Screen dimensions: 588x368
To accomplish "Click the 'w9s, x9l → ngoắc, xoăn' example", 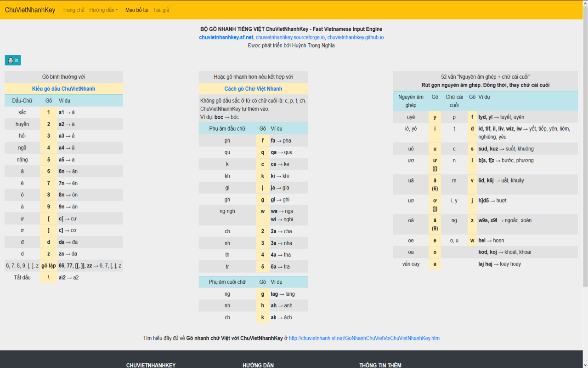I will [505, 220].
